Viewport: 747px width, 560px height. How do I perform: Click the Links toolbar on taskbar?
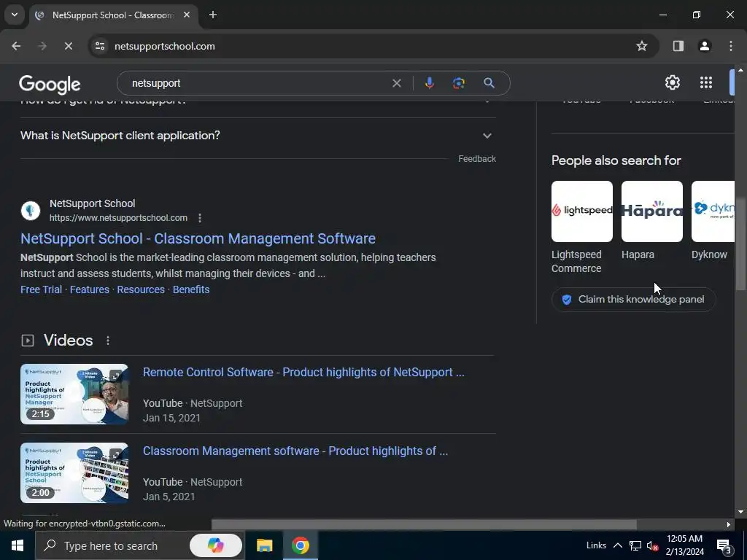pyautogui.click(x=596, y=545)
